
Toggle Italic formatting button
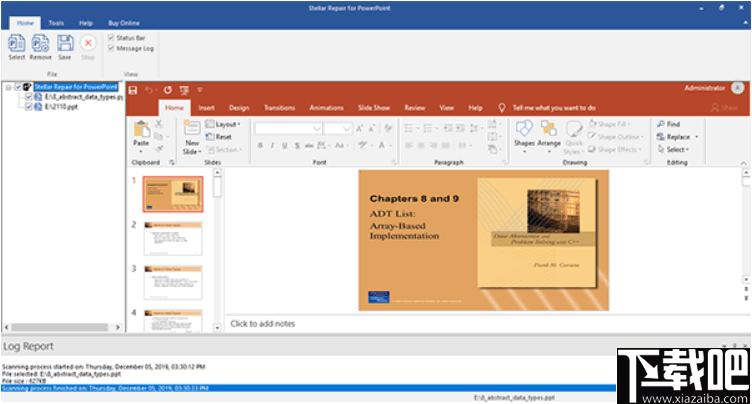[272, 145]
